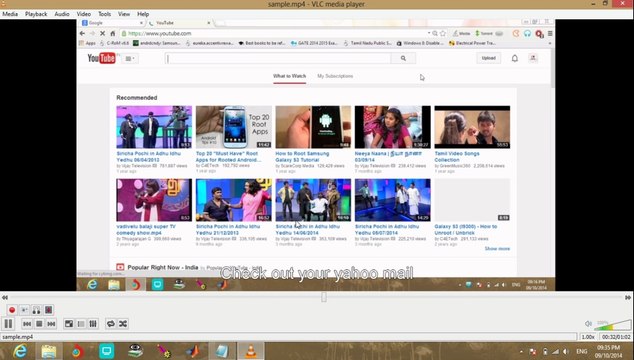Image resolution: width=634 pixels, height=360 pixels.
Task: Click the frame-by-frame button
Action: pos(49,310)
